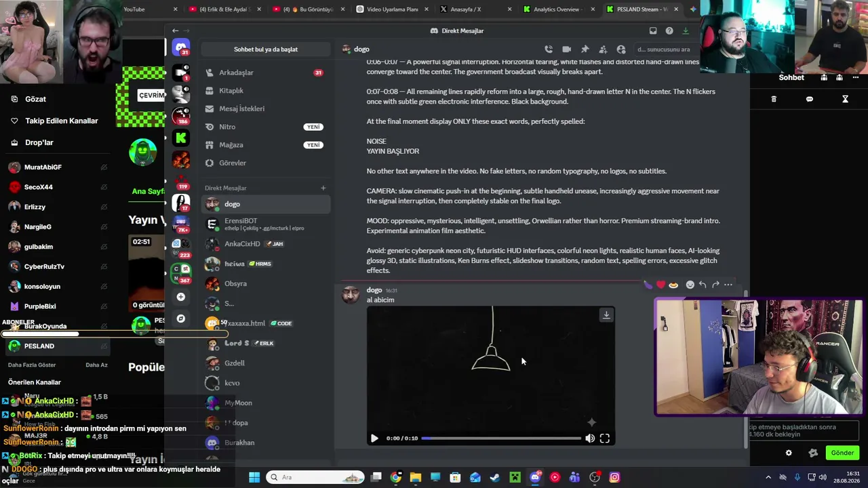Open pinned messages in dogo chat
Viewport: 868px width, 488px height.
(585, 49)
